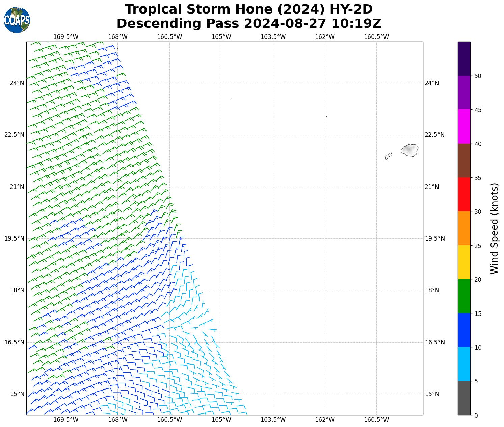This screenshot has height=427, width=504.
Task: Click the brown 35-40 knot color band
Action: click(x=464, y=160)
